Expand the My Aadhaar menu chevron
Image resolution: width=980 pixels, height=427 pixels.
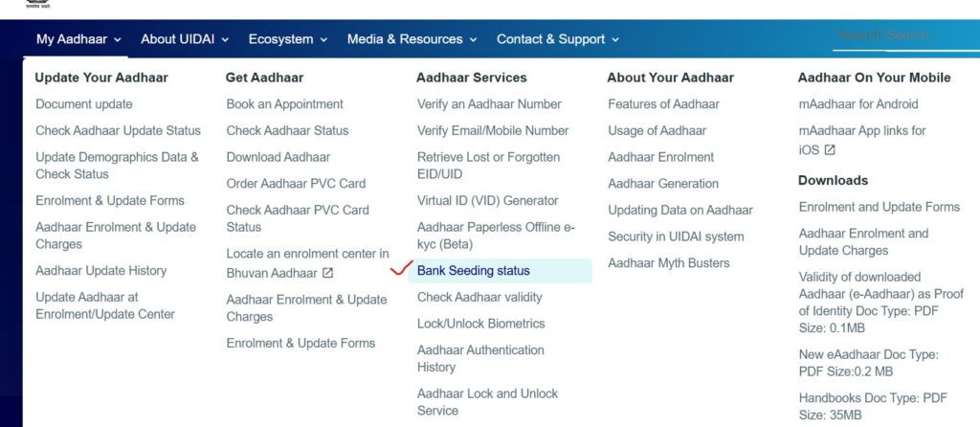click(118, 39)
